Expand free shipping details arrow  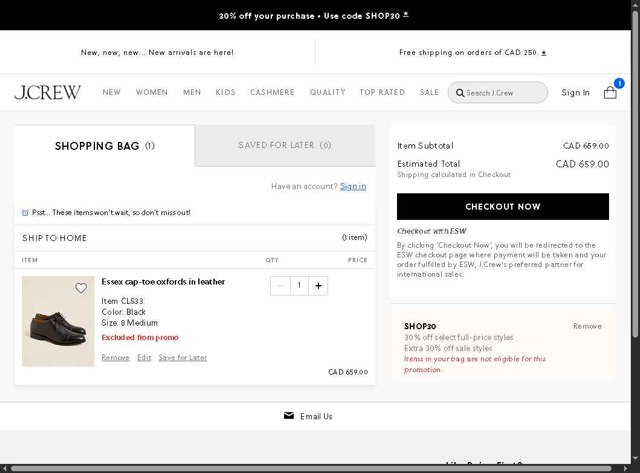(x=544, y=53)
